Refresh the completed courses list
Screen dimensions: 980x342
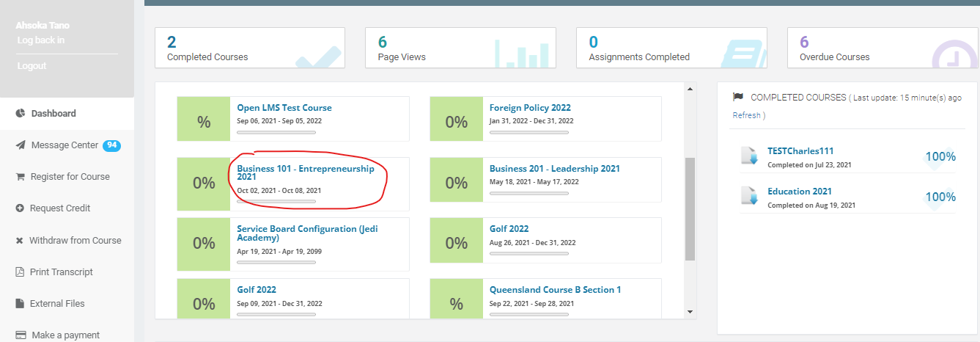pyautogui.click(x=746, y=115)
